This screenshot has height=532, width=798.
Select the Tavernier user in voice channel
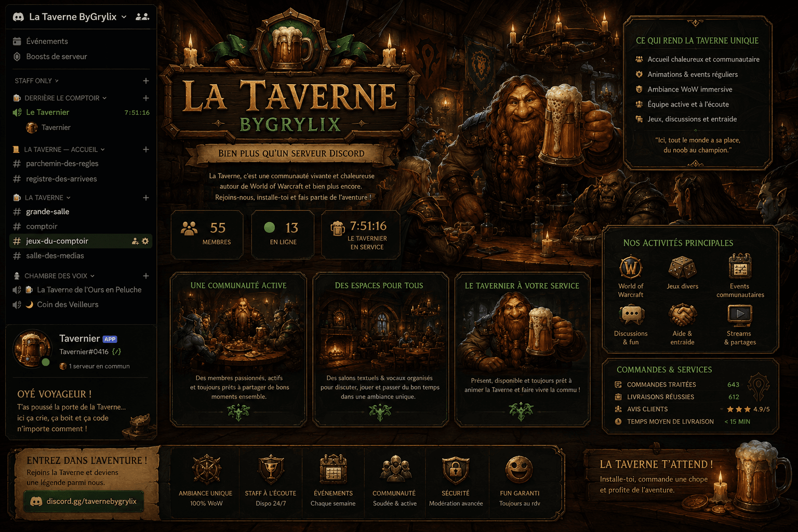[x=49, y=127]
